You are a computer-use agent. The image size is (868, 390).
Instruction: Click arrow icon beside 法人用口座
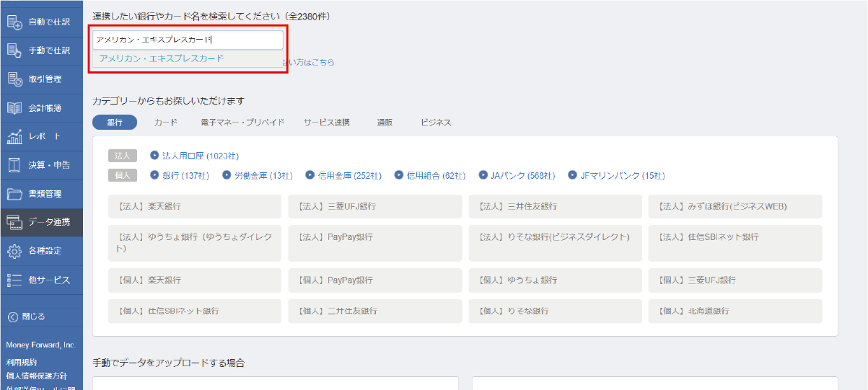point(154,155)
